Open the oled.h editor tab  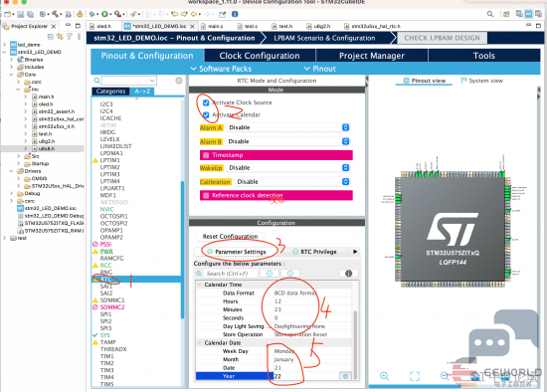tap(100, 26)
